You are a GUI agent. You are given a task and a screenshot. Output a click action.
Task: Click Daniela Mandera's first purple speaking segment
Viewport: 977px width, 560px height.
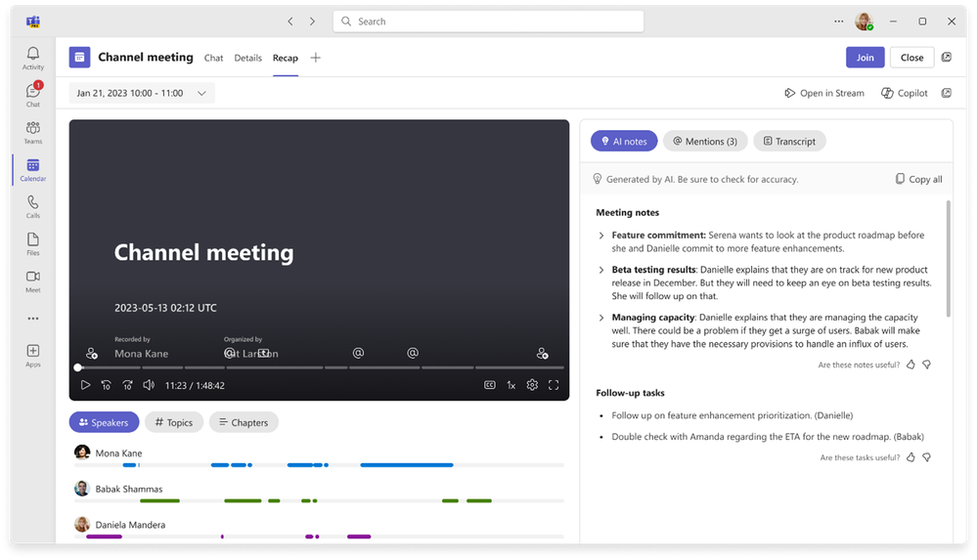pos(104,537)
